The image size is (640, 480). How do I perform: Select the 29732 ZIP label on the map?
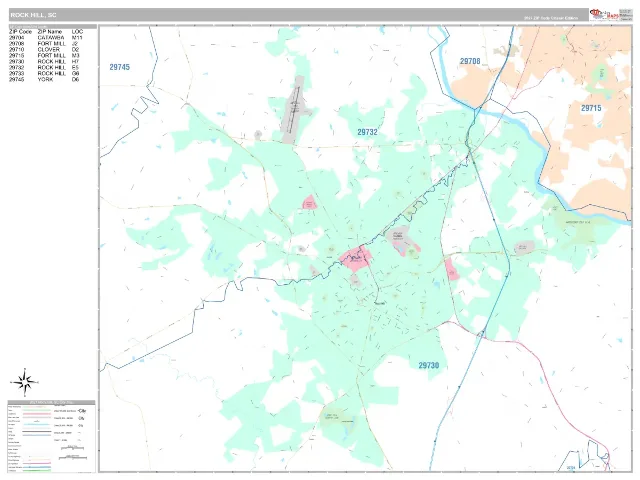pos(367,132)
